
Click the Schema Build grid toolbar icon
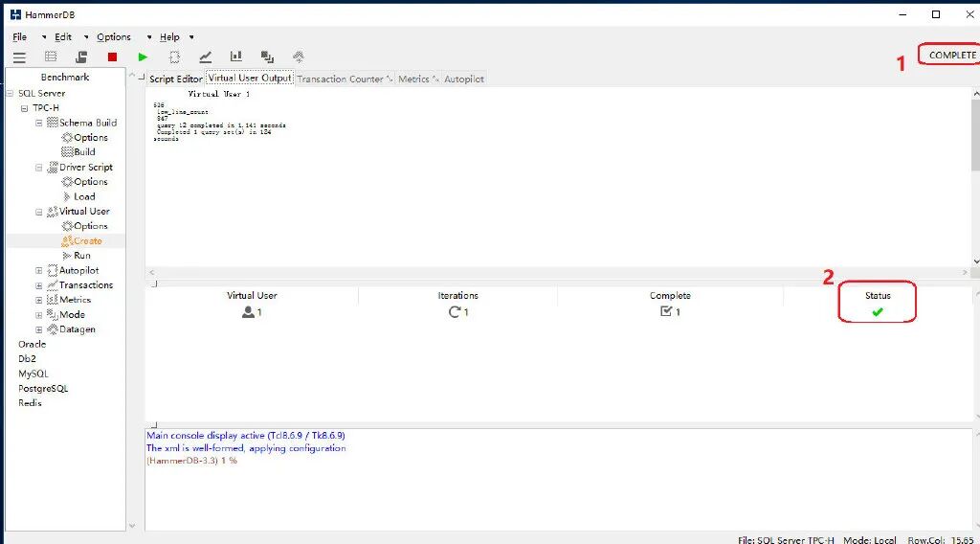pos(51,57)
